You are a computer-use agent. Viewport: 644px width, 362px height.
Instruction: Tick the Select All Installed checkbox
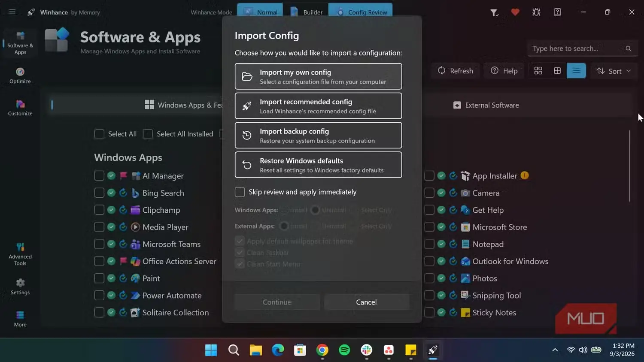[148, 134]
